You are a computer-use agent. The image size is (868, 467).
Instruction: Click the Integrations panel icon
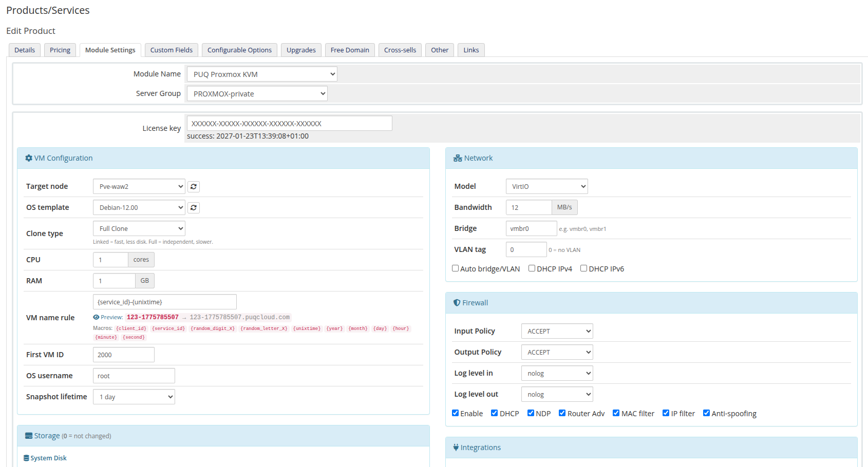pos(457,447)
